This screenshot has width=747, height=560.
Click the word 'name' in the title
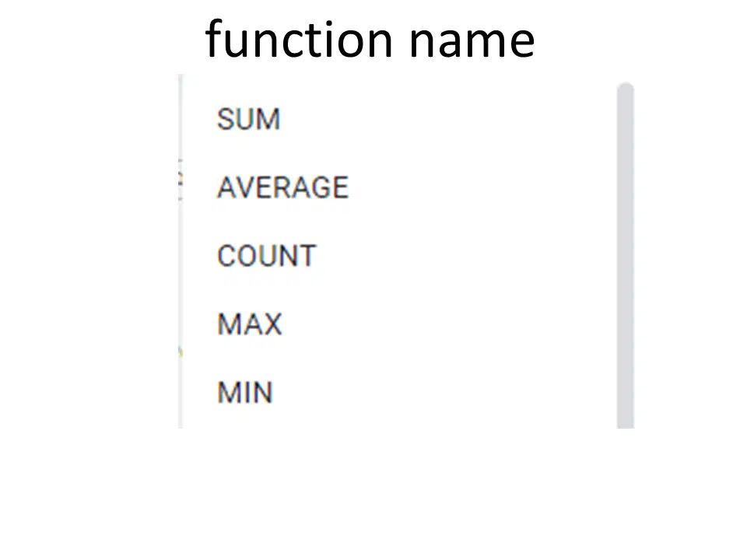[x=472, y=42]
